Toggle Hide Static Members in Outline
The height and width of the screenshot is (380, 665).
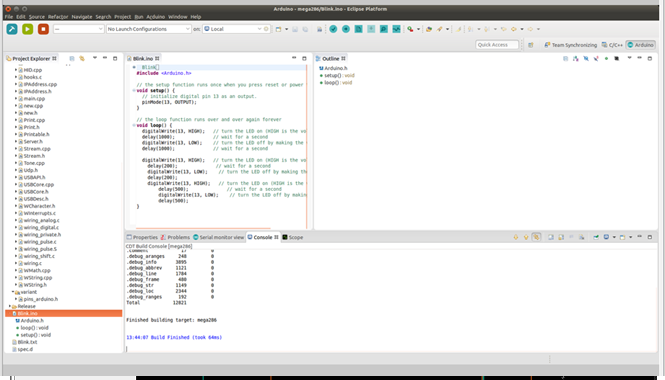[596, 59]
